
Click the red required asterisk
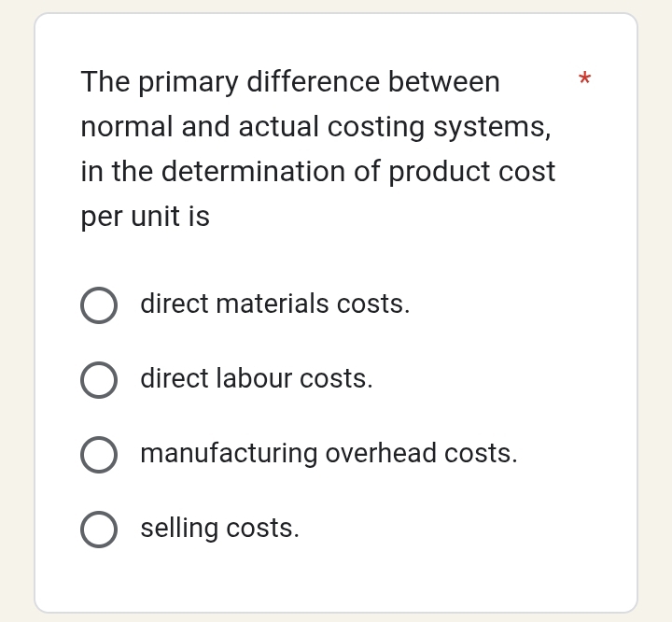584,79
